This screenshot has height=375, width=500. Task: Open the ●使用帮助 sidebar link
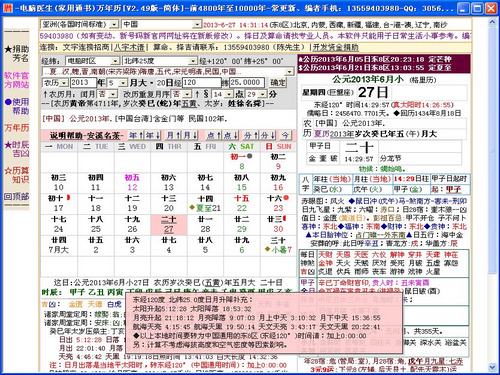click(x=17, y=106)
